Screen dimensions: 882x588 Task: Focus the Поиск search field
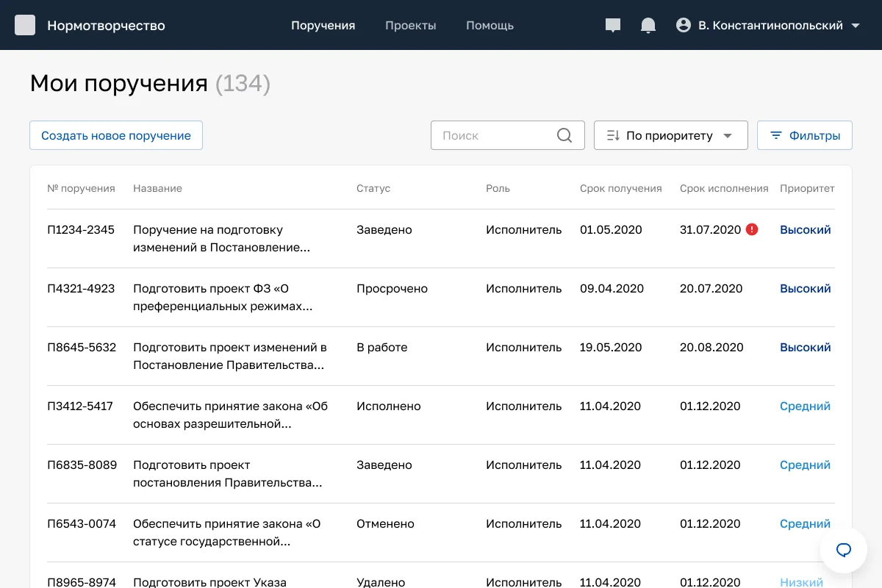pyautogui.click(x=508, y=135)
